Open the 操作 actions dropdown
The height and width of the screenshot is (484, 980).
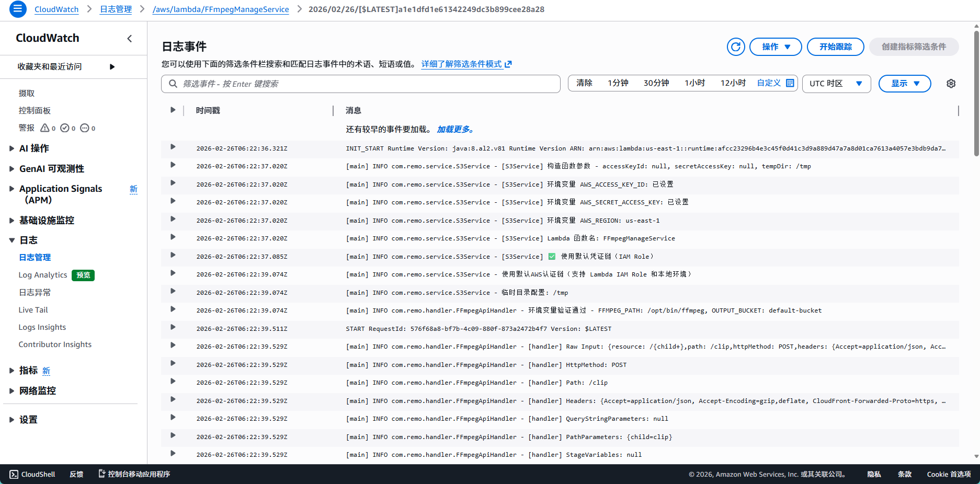775,47
